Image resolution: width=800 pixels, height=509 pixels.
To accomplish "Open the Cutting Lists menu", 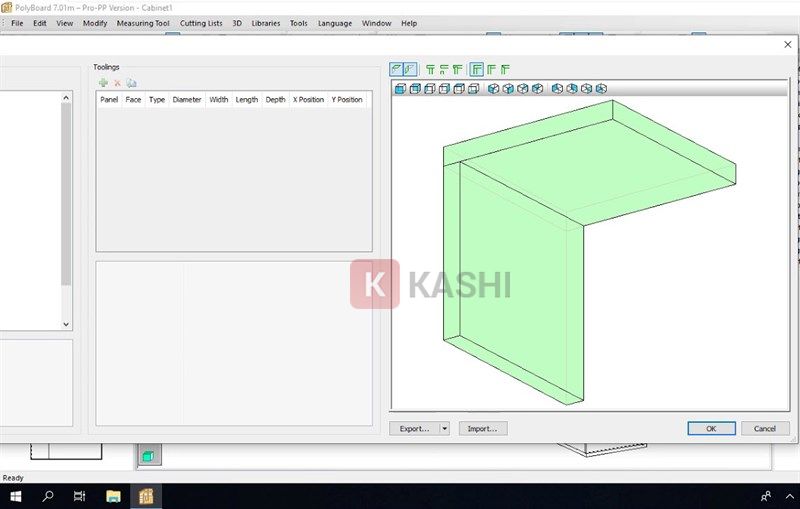I will coord(201,23).
